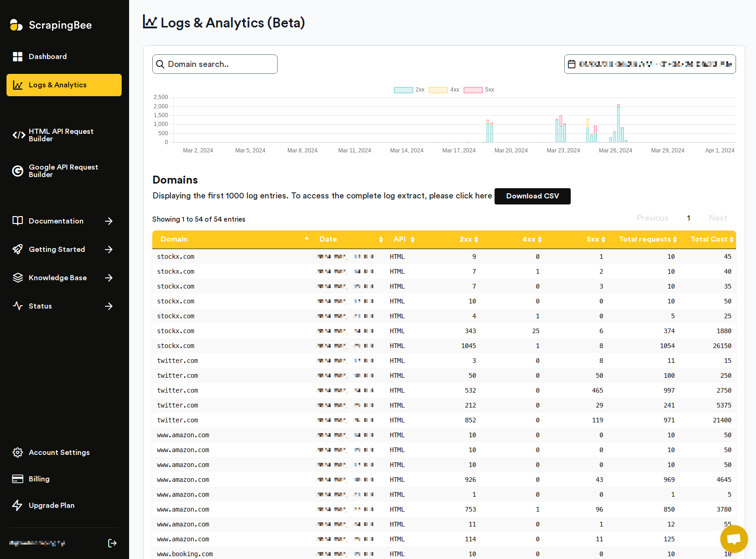Click the logout icon in the sidebar
Screen dimensions: 756x559
tap(112, 543)
